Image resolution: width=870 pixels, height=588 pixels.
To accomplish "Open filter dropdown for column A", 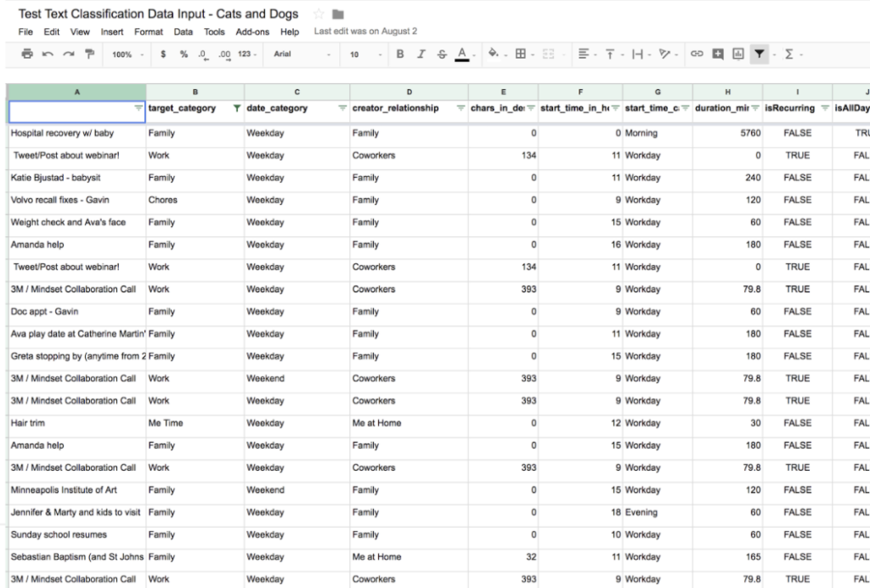I will pos(138,108).
